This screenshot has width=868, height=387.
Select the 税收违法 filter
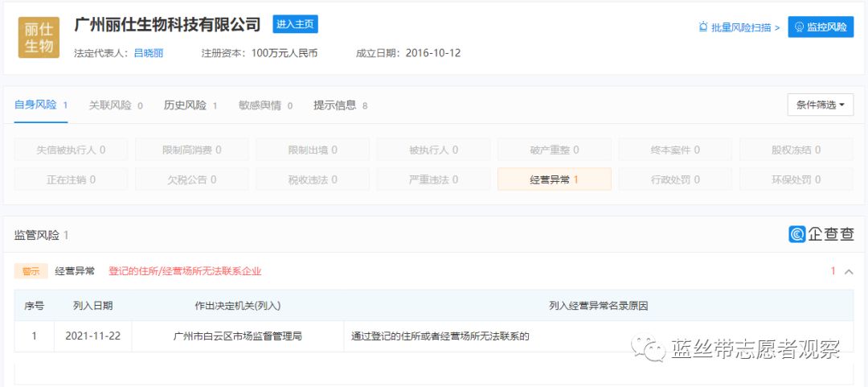tap(312, 179)
